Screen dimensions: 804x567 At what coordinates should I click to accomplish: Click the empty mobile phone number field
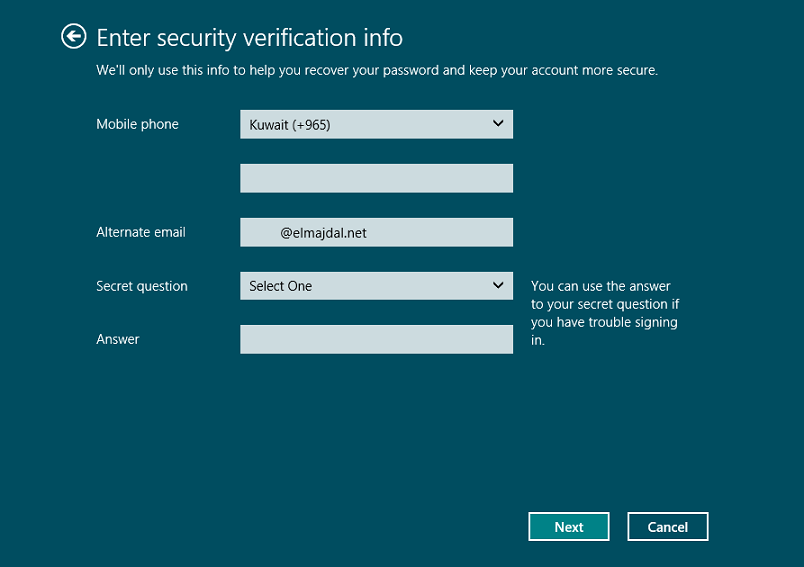(x=376, y=178)
